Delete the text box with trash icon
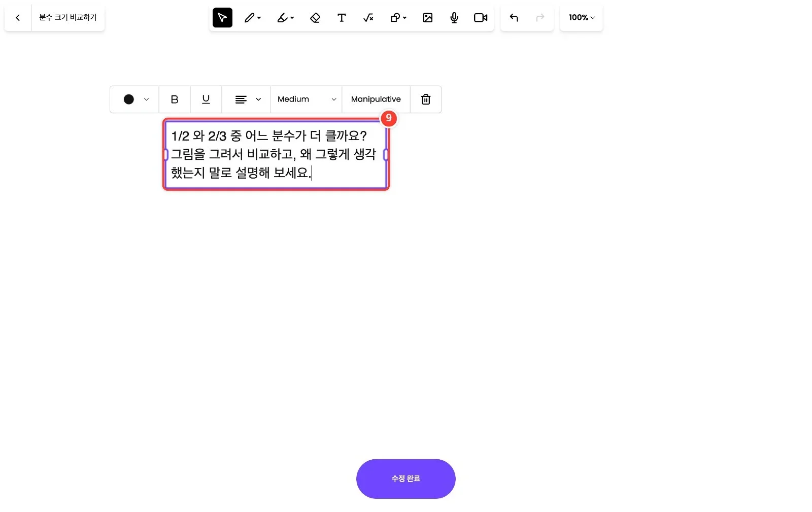Viewport: 812px width, 512px height. tap(426, 99)
